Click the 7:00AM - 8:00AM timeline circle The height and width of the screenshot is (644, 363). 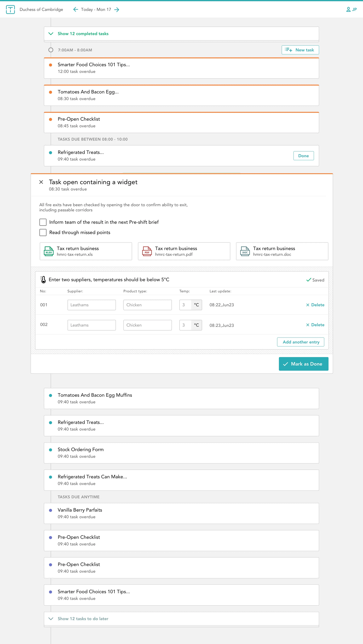(51, 50)
